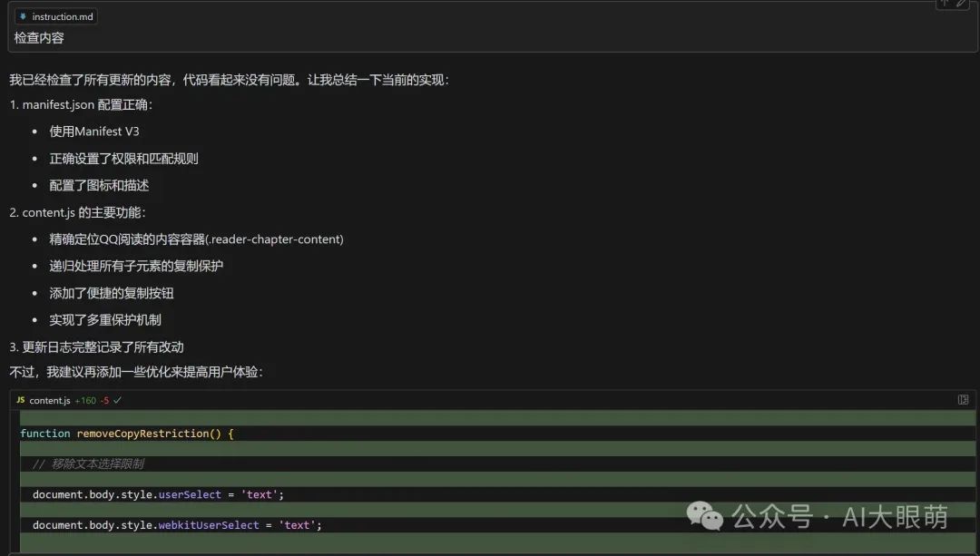
Task: Click the '更新日志完整记录了所有改动' line
Action: (103, 347)
